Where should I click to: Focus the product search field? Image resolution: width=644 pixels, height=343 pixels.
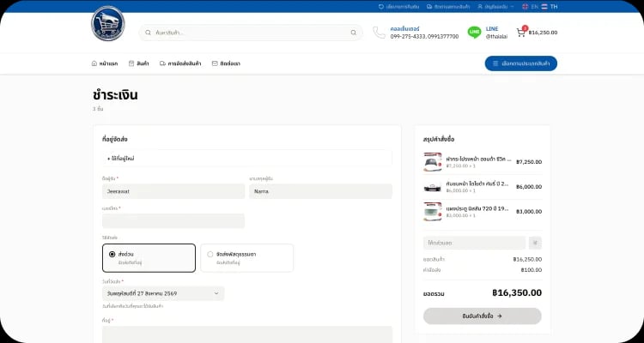251,33
